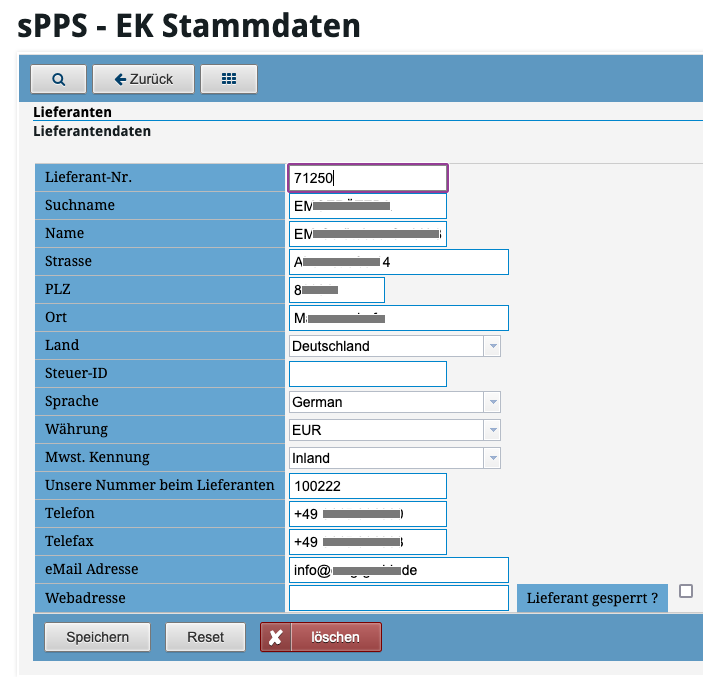Click into the Strasse input field
This screenshot has width=703, height=677.
point(398,262)
